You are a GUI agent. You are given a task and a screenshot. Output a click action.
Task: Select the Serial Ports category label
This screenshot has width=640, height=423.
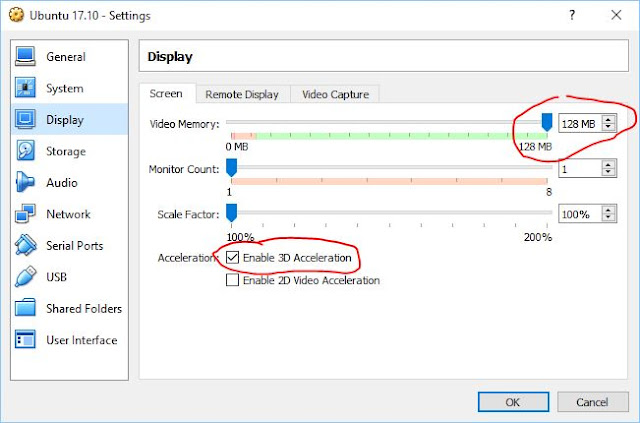pyautogui.click(x=75, y=245)
